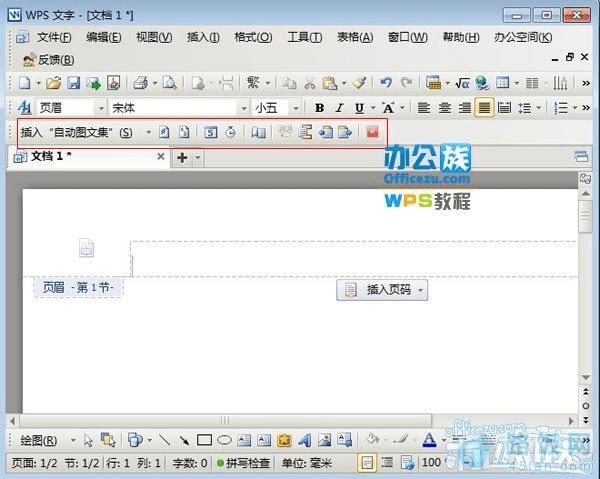Viewport: 600px width, 479px height.
Task: Activate the format painter brush
Action: click(360, 83)
